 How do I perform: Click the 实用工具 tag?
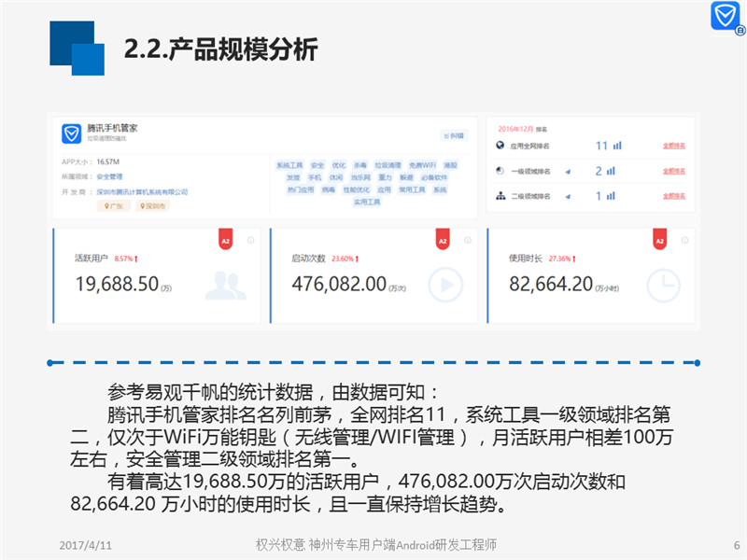tap(367, 203)
